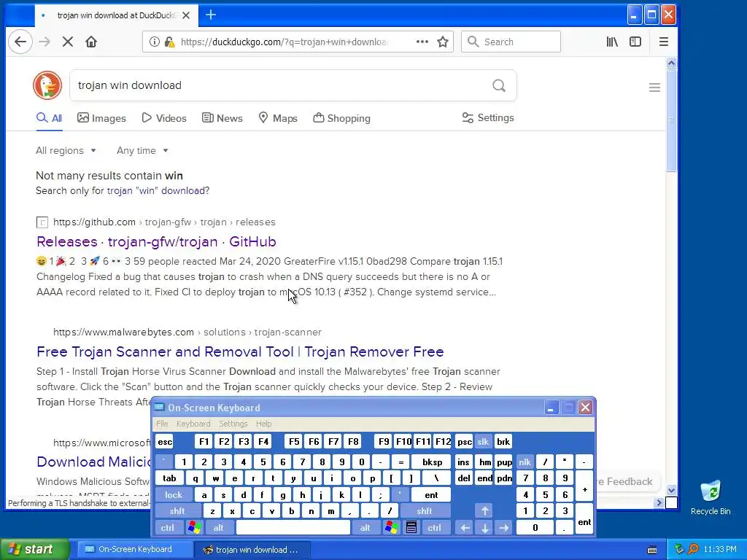Click the magnifier tray icon in system tray
Screen dimensions: 747x560
pyautogui.click(x=693, y=549)
